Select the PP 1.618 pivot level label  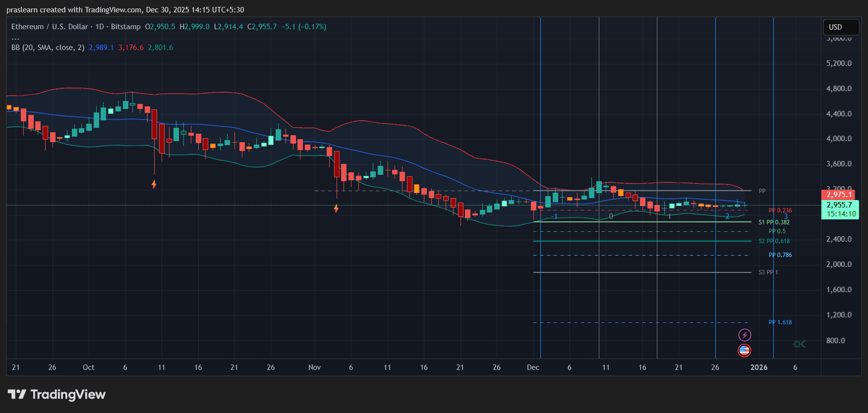780,322
